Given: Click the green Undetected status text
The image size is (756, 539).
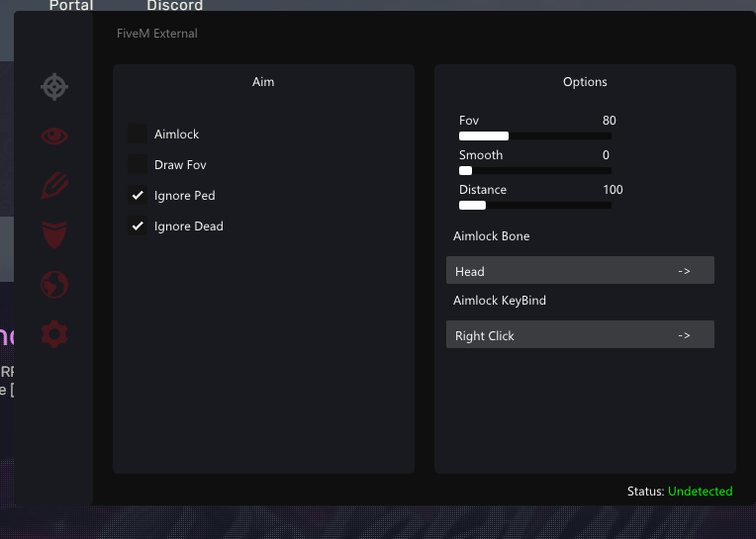Looking at the screenshot, I should tap(701, 492).
